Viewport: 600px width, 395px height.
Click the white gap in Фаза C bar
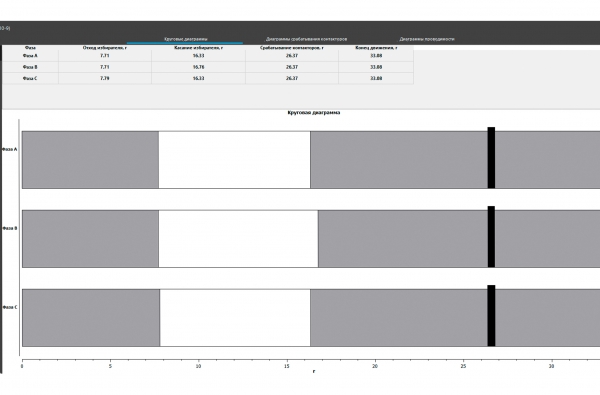[x=235, y=318]
